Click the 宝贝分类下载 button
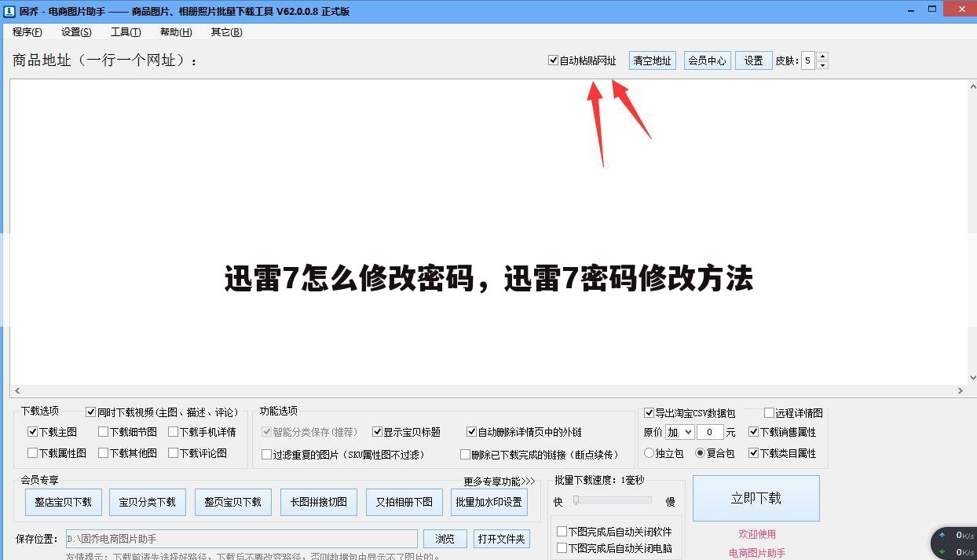The height and width of the screenshot is (560, 977). [x=148, y=502]
